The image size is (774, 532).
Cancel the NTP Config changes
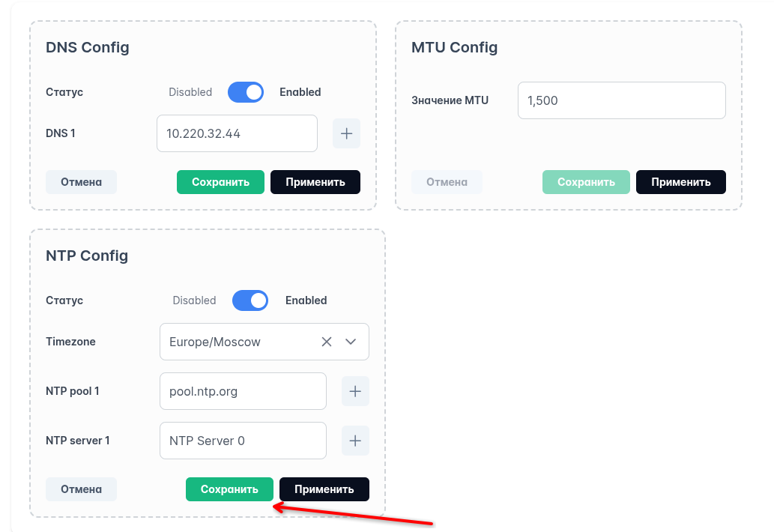pos(81,489)
